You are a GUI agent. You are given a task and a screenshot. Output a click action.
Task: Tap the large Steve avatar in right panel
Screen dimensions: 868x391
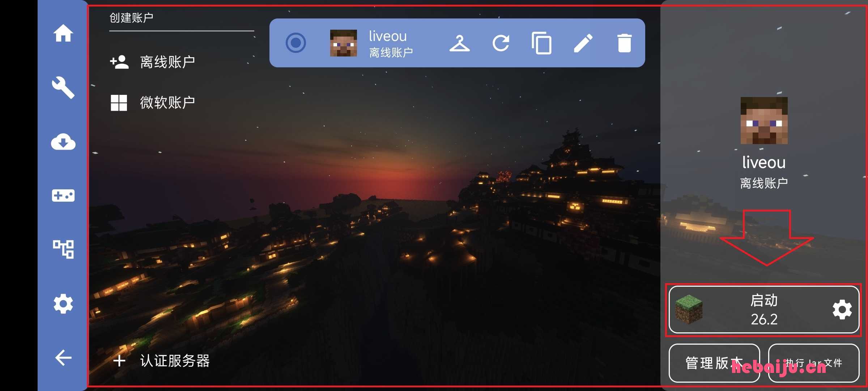coord(764,121)
